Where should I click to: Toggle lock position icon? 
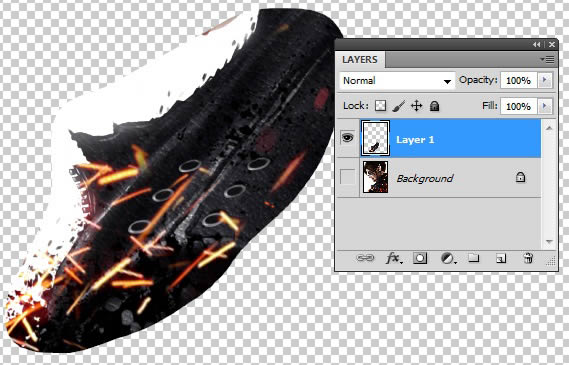tap(417, 106)
